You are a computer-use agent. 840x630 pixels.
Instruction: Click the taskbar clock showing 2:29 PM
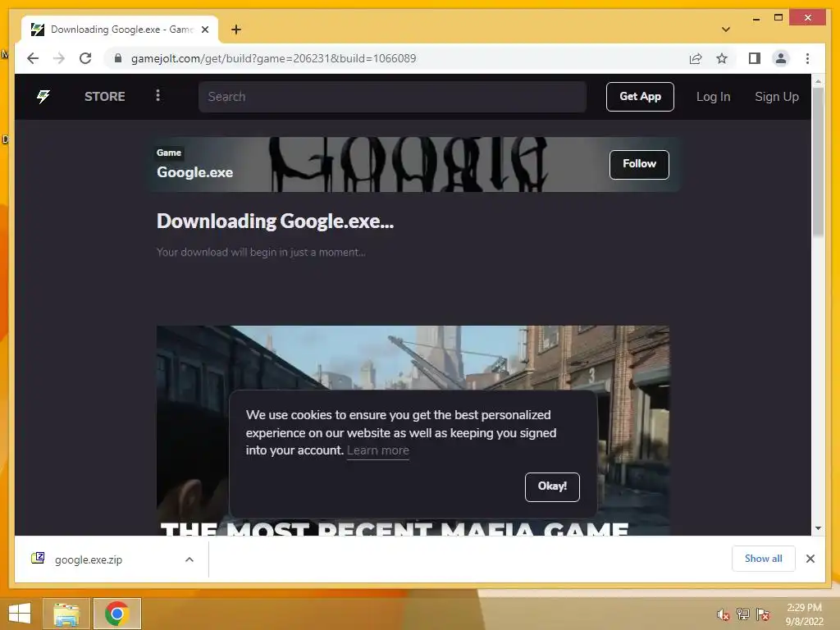(804, 614)
